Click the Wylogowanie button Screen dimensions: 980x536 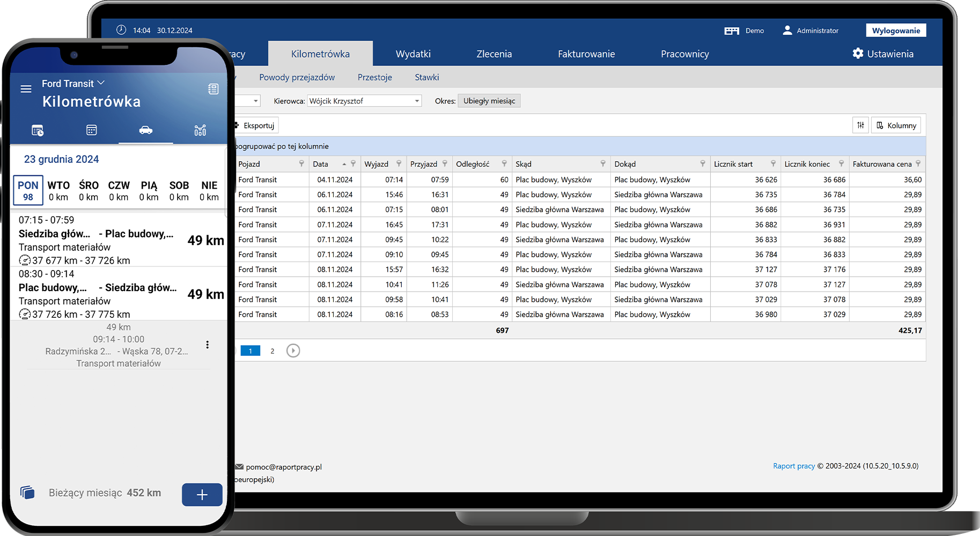pos(895,30)
